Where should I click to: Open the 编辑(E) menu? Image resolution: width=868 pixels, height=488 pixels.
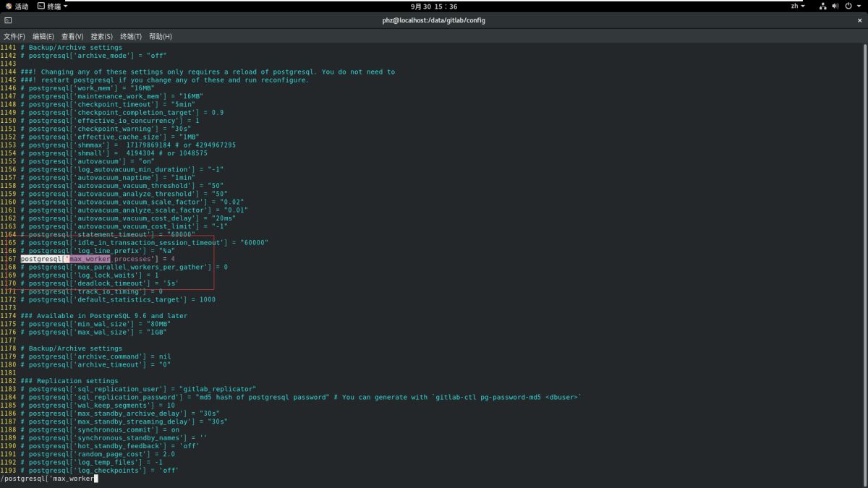43,36
